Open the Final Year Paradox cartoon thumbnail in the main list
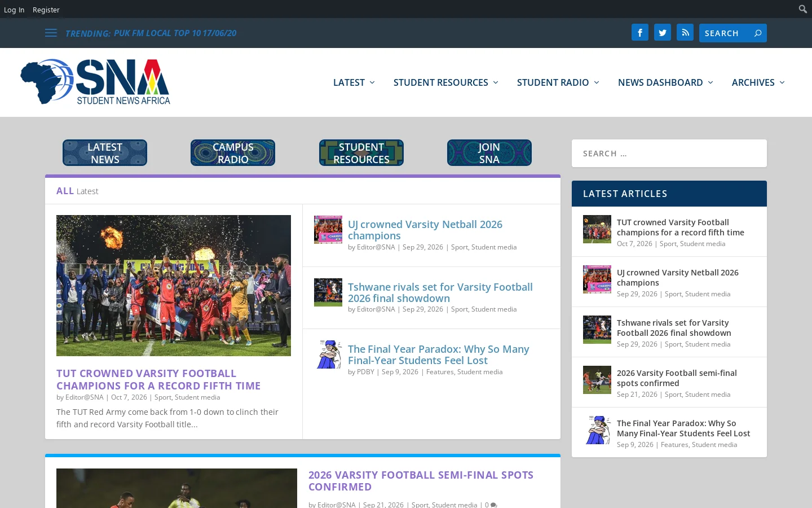The image size is (812, 508). [x=328, y=354]
